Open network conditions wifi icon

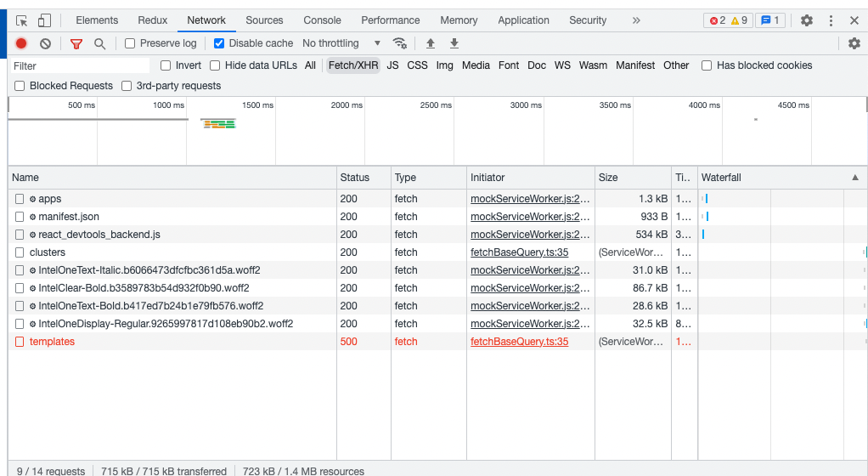399,43
